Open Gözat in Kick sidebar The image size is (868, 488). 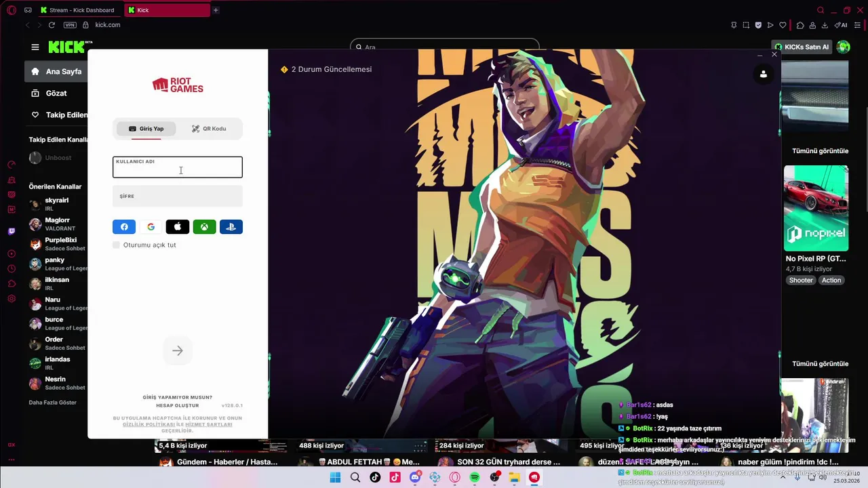56,93
